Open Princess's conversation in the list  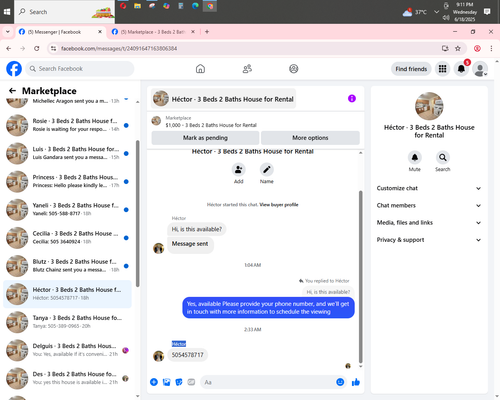67,181
